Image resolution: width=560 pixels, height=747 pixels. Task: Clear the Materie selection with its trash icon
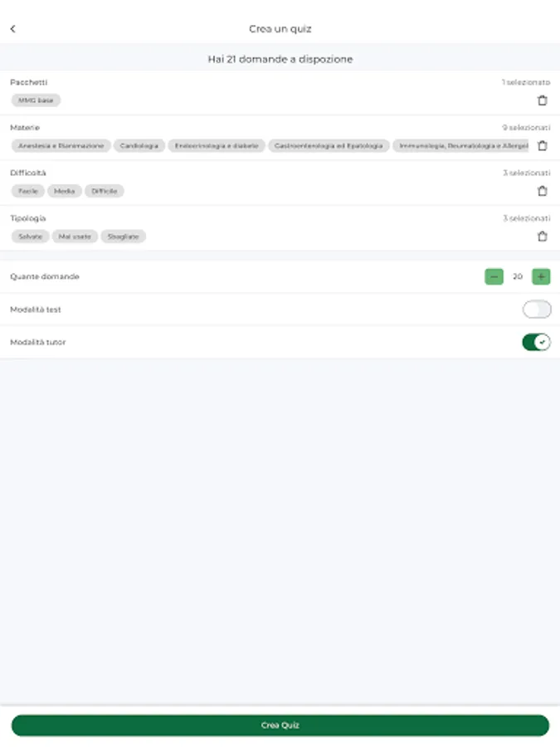543,145
